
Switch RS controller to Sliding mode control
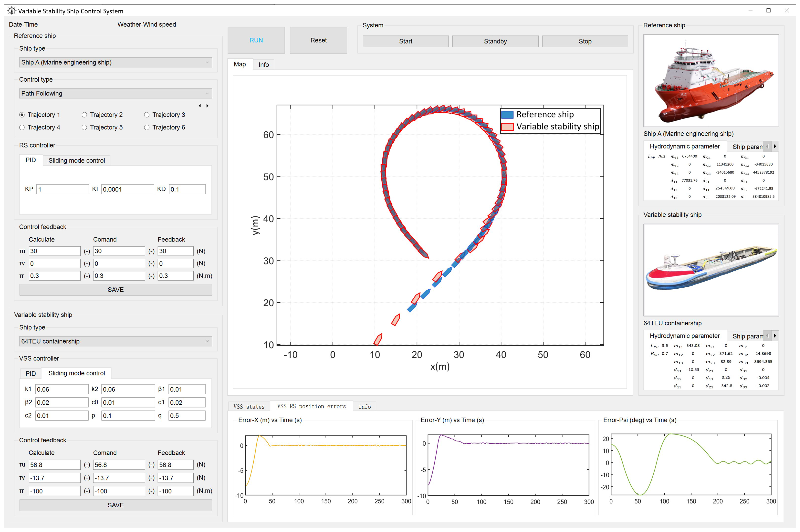(x=76, y=160)
